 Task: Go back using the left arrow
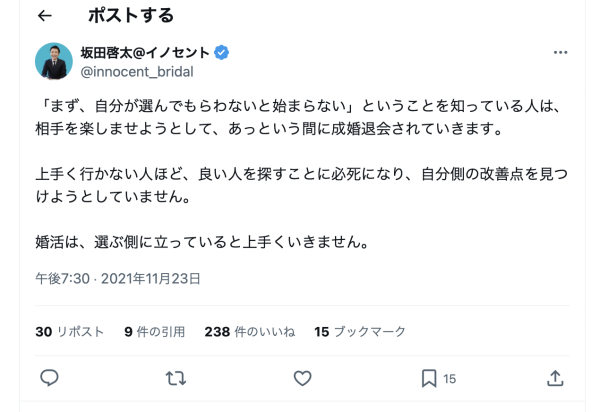[45, 16]
